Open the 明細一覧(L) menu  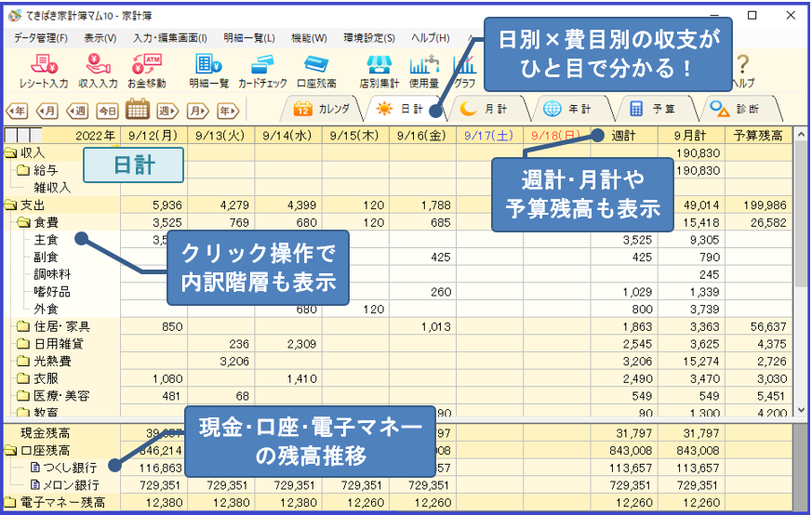(249, 38)
